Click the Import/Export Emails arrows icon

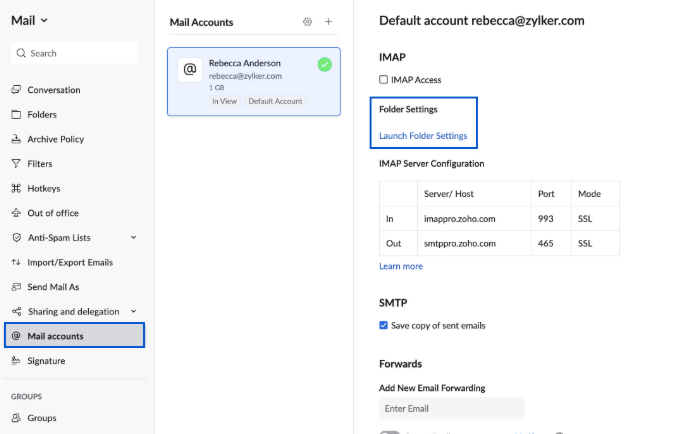tap(16, 262)
